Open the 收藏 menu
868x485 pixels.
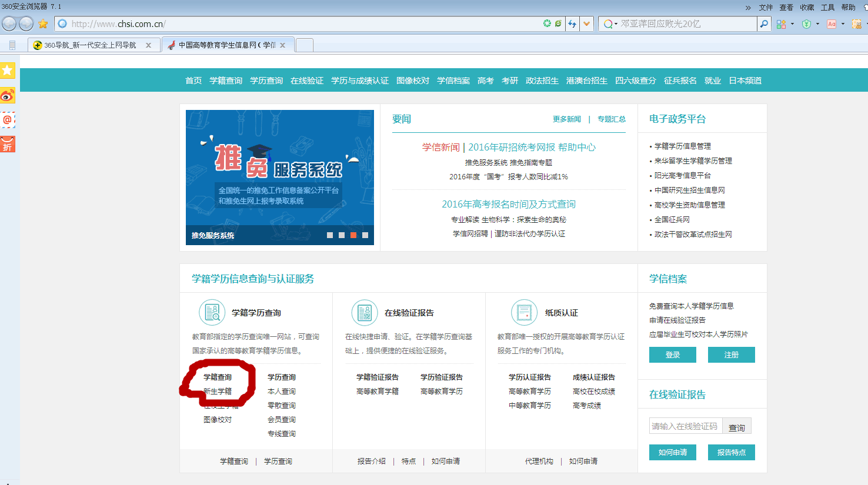coord(807,8)
